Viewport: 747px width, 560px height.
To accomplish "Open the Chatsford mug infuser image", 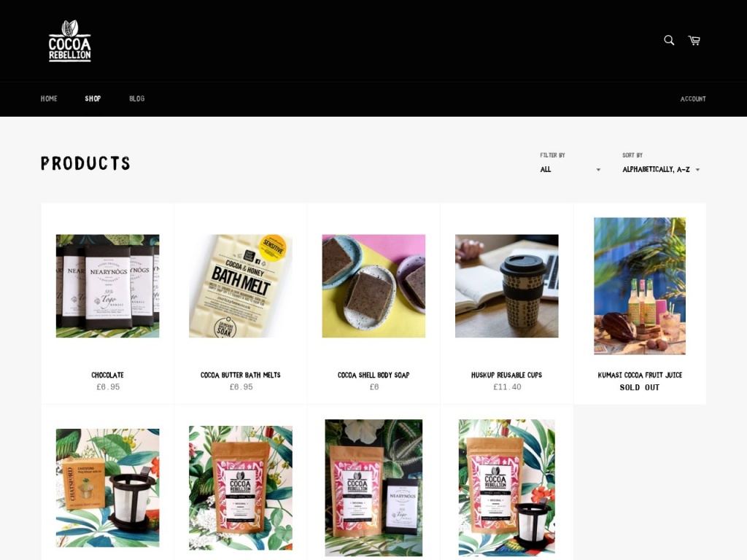I will (x=108, y=488).
